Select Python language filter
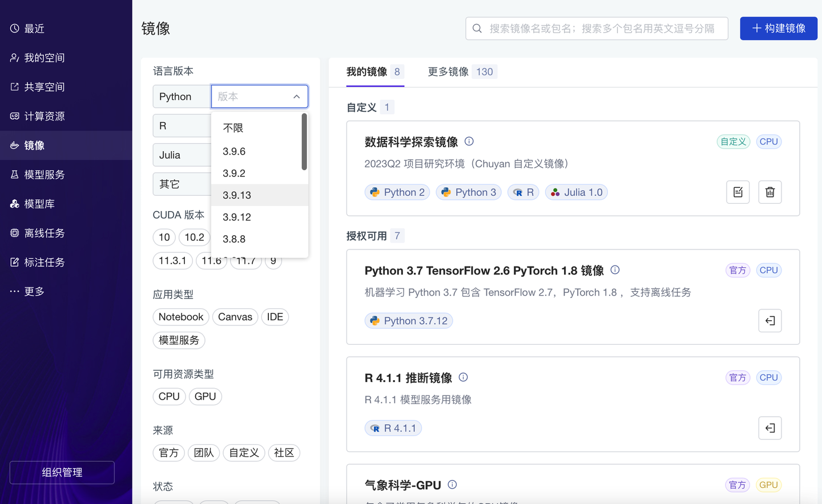822x504 pixels. pos(182,96)
